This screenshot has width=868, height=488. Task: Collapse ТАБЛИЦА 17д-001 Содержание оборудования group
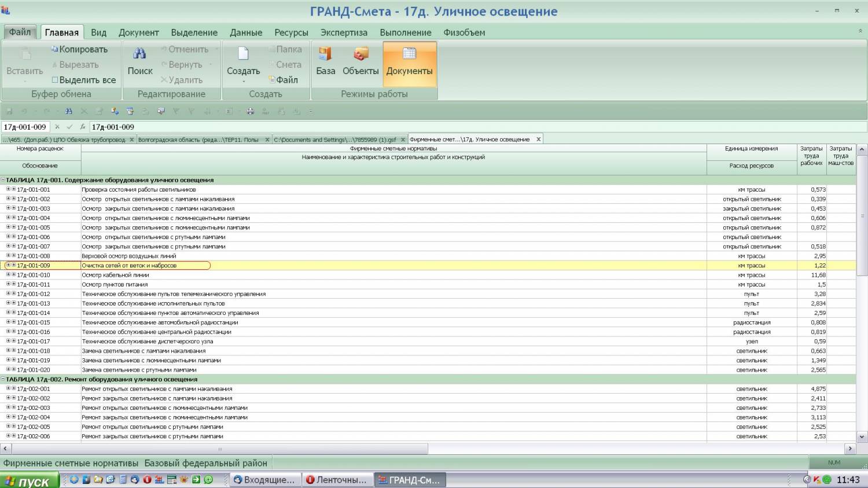(3, 180)
